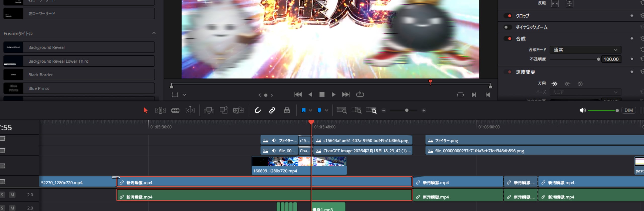
Task: Click the detail zoom icon
Action: (357, 110)
